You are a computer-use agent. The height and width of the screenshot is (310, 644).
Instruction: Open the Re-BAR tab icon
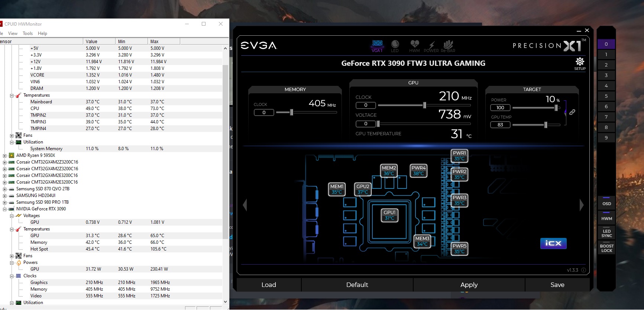click(448, 46)
